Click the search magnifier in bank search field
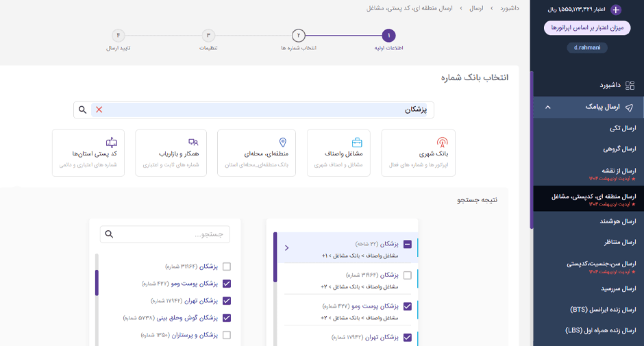The image size is (644, 346). click(82, 110)
